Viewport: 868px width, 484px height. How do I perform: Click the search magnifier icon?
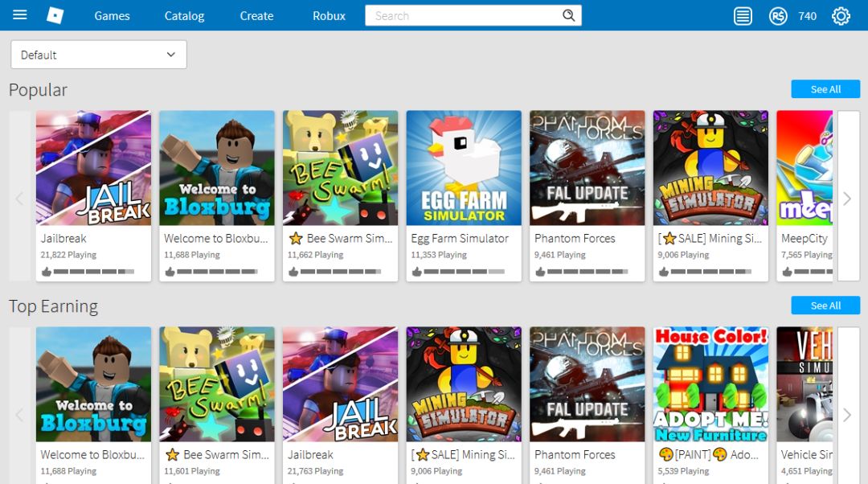(568, 15)
